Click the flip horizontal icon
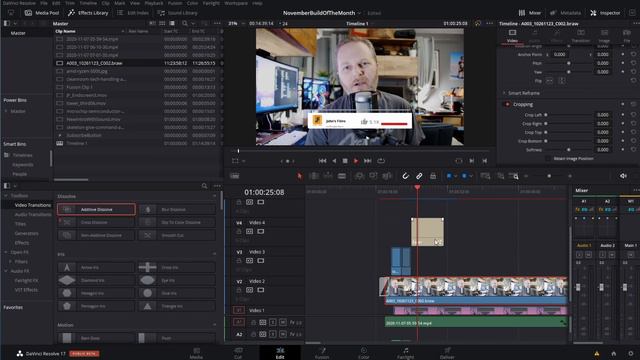The image size is (640, 360). (x=549, y=81)
